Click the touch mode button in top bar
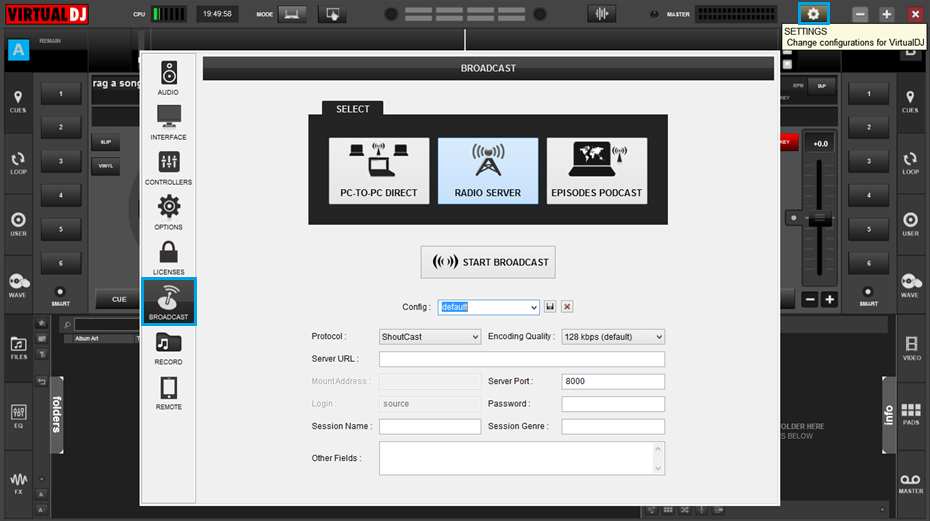Screen dimensions: 930x521 pyautogui.click(x=332, y=14)
